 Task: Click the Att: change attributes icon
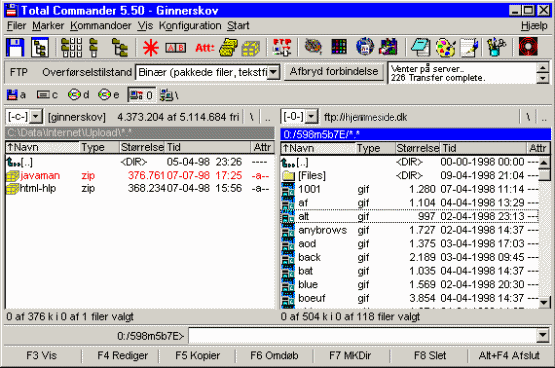pyautogui.click(x=205, y=47)
